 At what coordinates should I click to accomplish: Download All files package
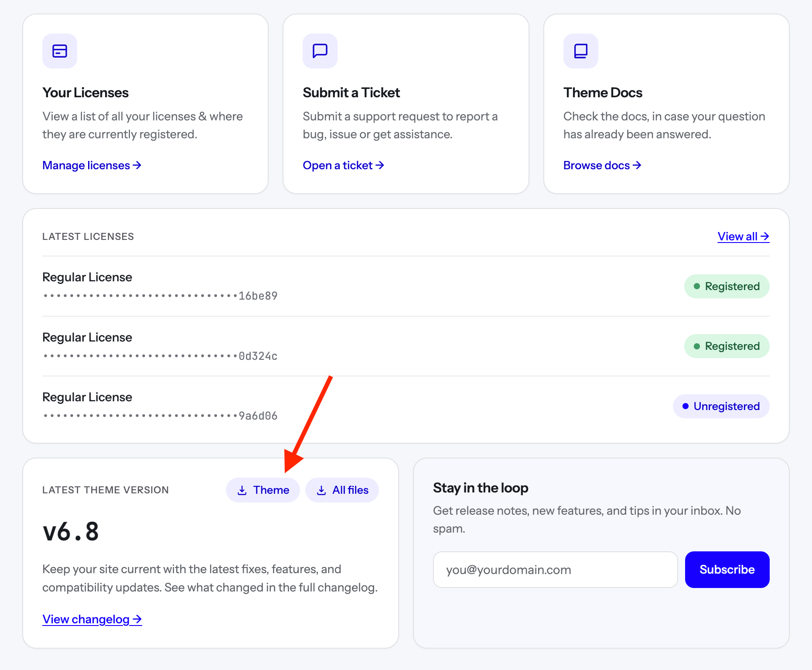point(342,490)
